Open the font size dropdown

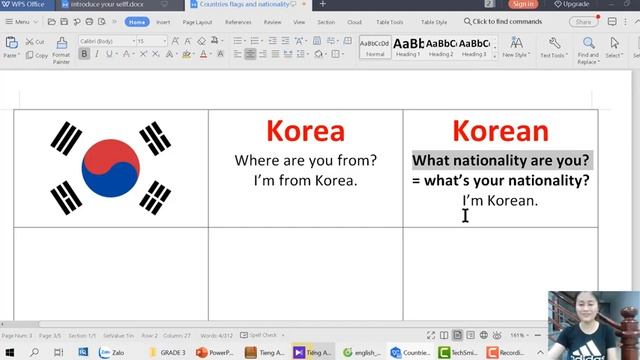pos(164,41)
